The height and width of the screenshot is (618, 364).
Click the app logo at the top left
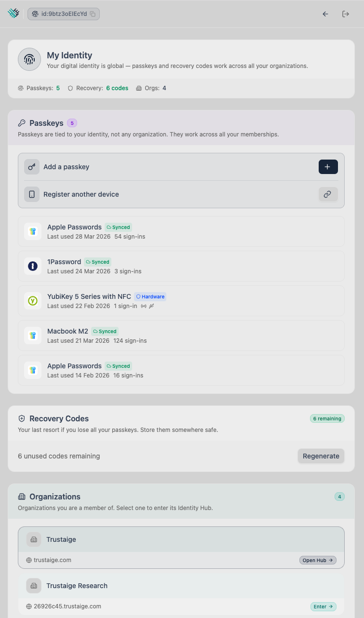pyautogui.click(x=13, y=13)
